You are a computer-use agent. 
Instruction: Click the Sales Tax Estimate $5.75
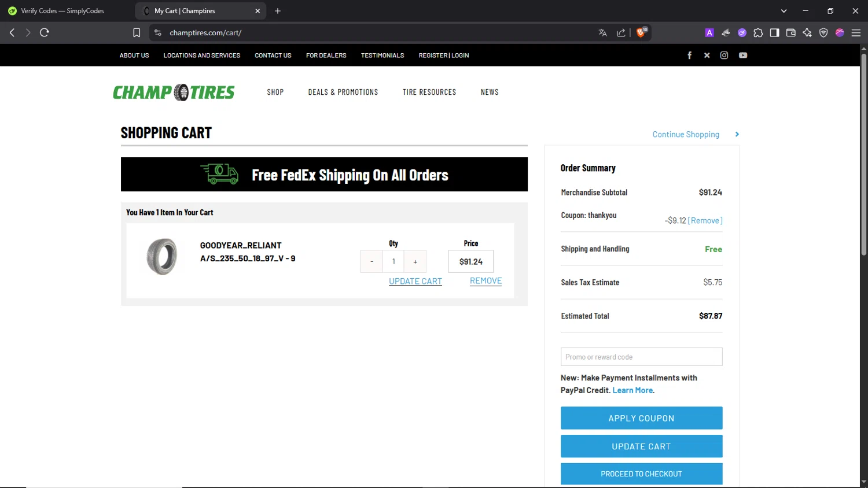point(712,282)
